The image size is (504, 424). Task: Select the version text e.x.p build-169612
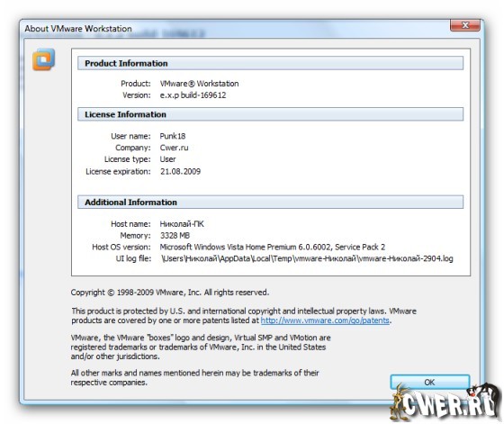pos(193,95)
